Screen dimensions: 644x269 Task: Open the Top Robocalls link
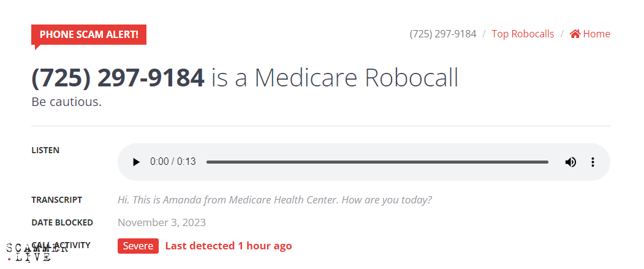[523, 34]
